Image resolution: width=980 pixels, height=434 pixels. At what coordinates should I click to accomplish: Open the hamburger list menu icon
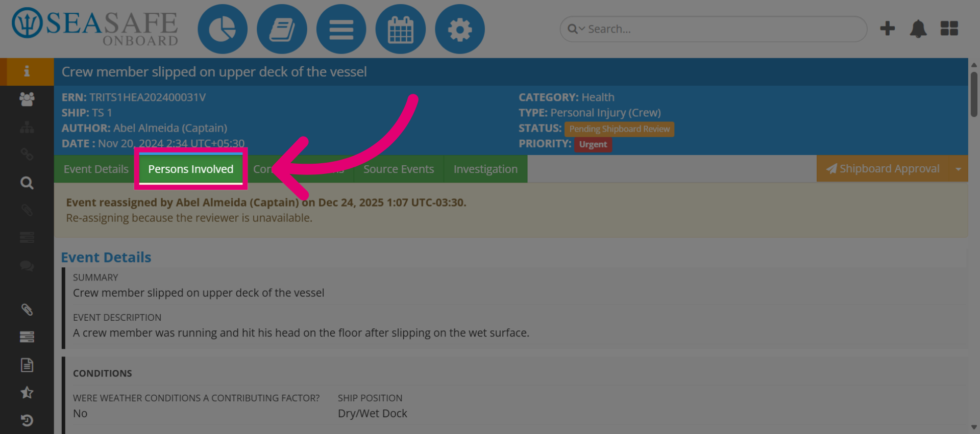(x=341, y=29)
